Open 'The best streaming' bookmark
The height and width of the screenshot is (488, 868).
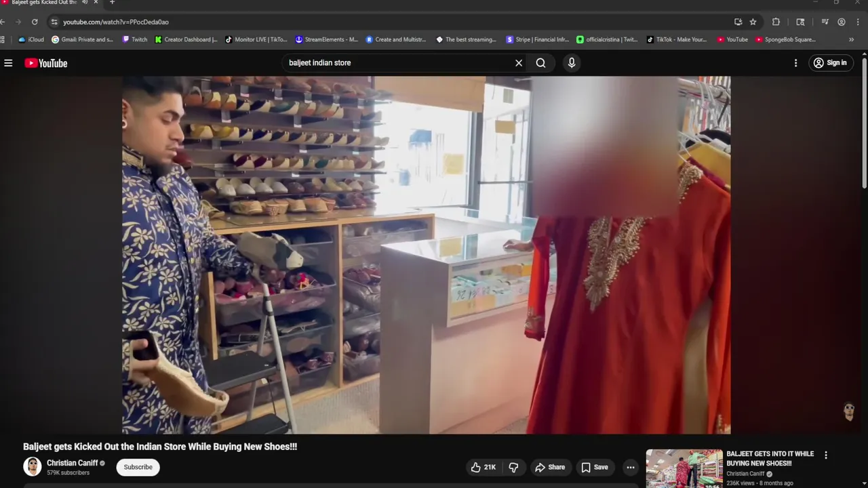466,39
